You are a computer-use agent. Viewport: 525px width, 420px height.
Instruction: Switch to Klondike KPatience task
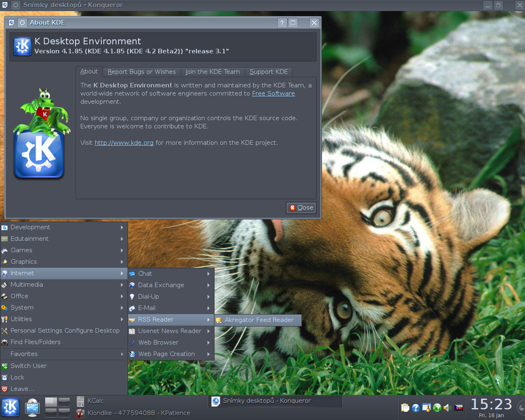tap(133, 413)
